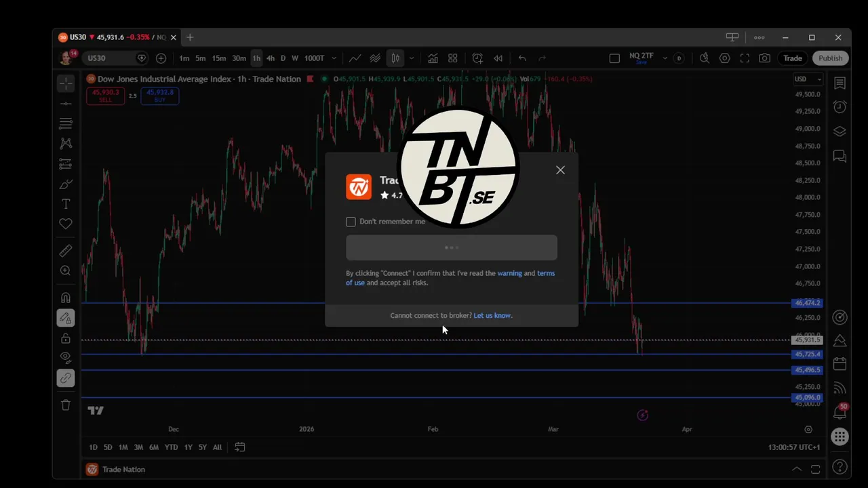
Task: Select the trend line drawing tool
Action: 66,104
